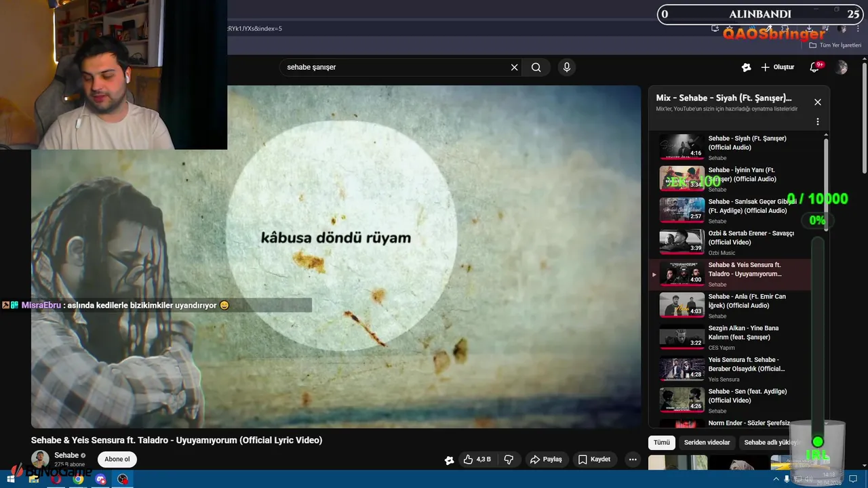Click the sparkle icon beside Oluştur

[746, 67]
